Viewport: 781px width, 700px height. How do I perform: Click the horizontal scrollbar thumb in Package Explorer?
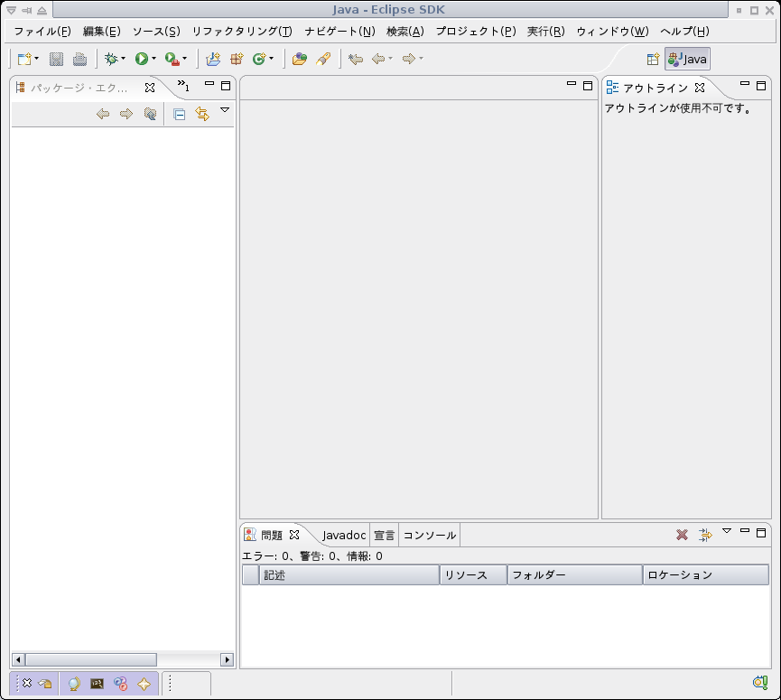click(x=91, y=659)
